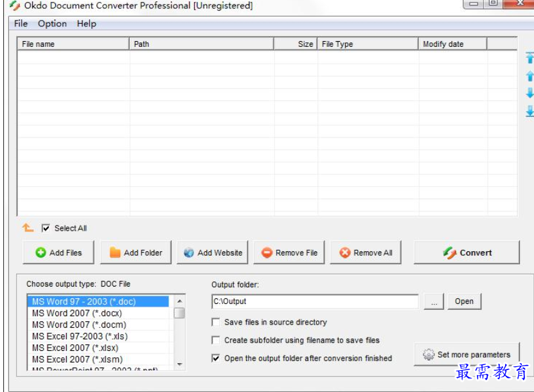Sort by the Size column header

(x=296, y=44)
